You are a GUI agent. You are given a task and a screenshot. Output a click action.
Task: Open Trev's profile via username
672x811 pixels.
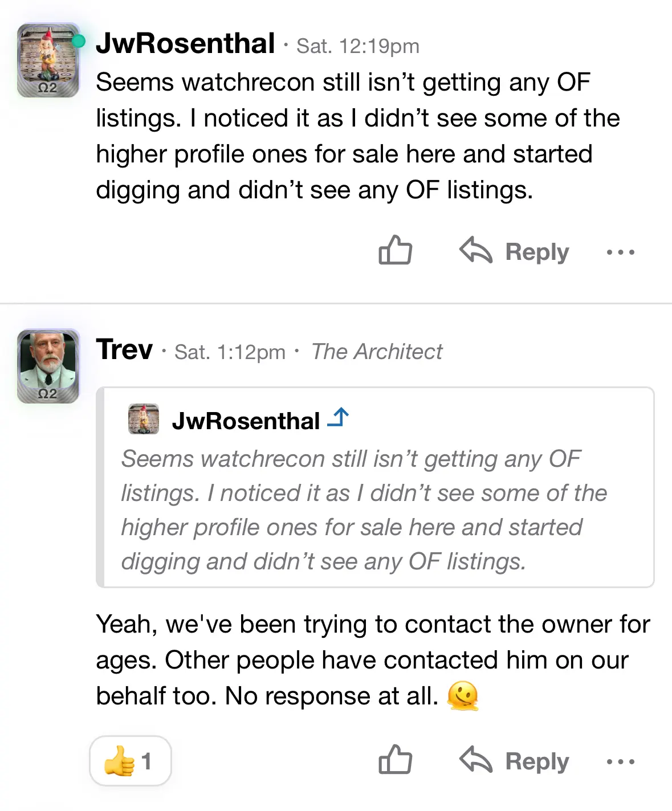point(124,349)
